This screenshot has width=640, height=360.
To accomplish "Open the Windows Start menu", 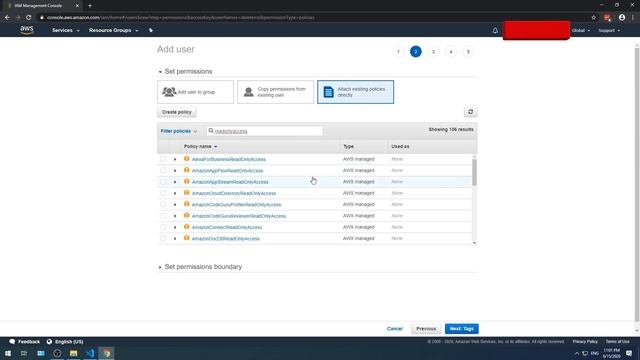I will click(x=8, y=353).
